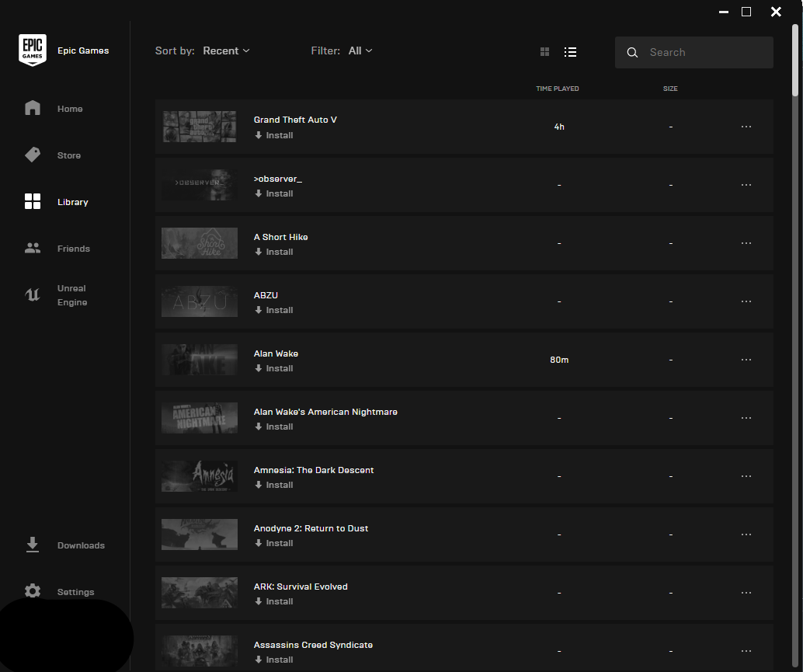Install >observer_

pyautogui.click(x=274, y=193)
